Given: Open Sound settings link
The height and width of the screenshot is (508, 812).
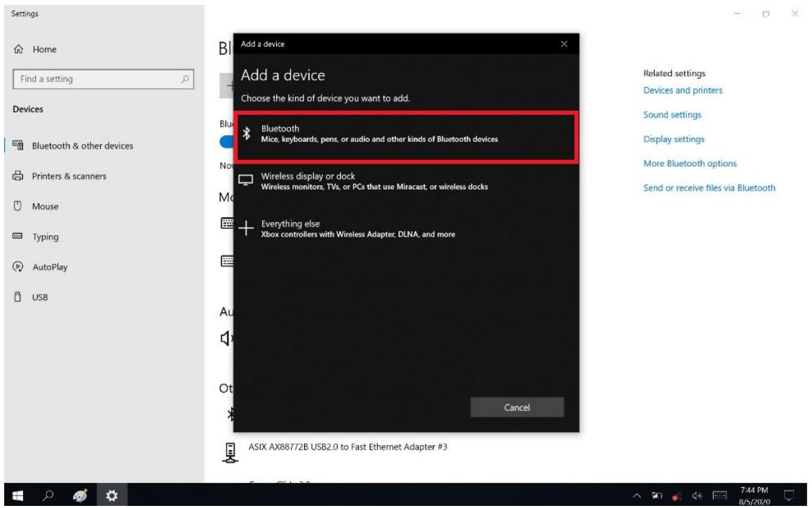Looking at the screenshot, I should point(672,115).
